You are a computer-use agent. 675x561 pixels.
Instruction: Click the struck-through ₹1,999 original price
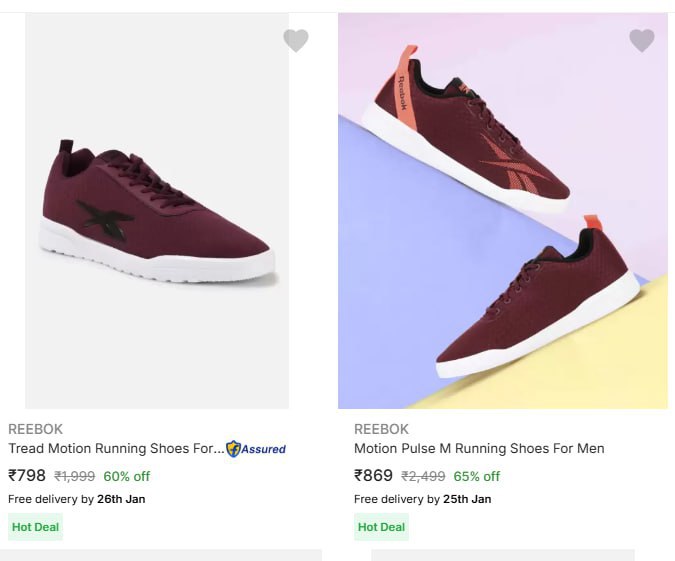[x=74, y=477]
